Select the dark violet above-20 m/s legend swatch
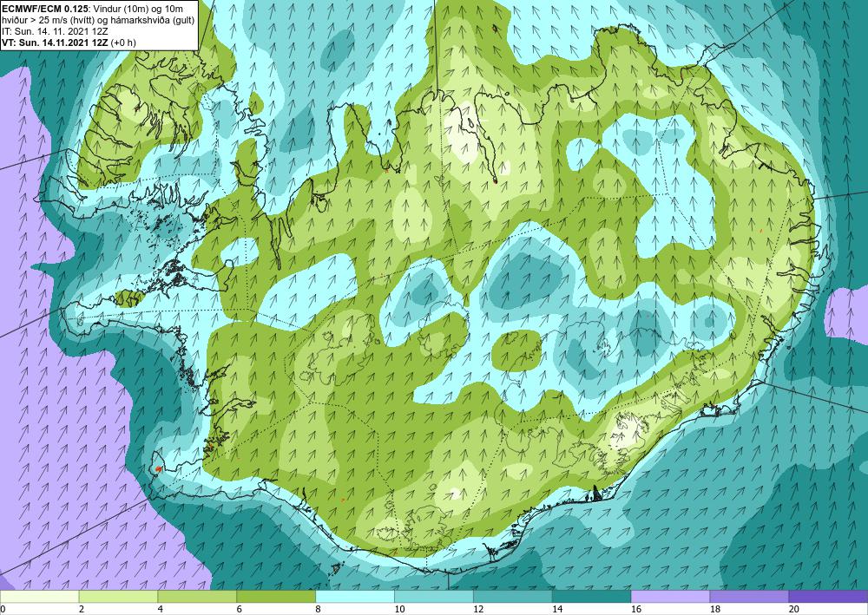868x615 pixels. point(828,596)
